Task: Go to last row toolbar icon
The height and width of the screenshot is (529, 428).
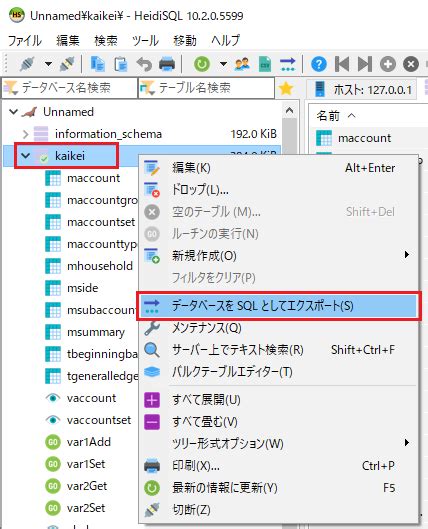Action: coord(365,64)
